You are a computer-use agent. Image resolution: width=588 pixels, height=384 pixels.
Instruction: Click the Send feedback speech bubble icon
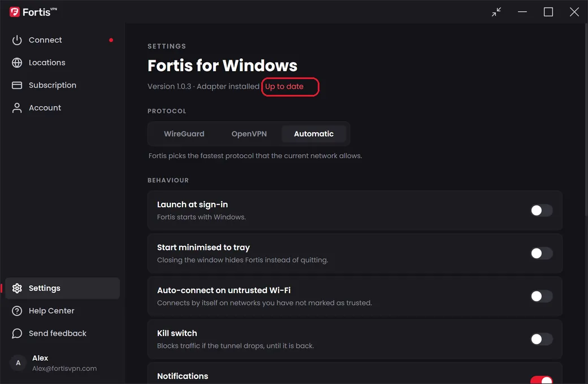point(17,333)
